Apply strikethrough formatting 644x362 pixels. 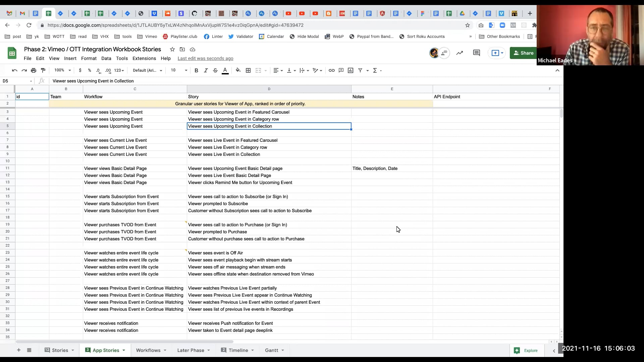(x=215, y=70)
